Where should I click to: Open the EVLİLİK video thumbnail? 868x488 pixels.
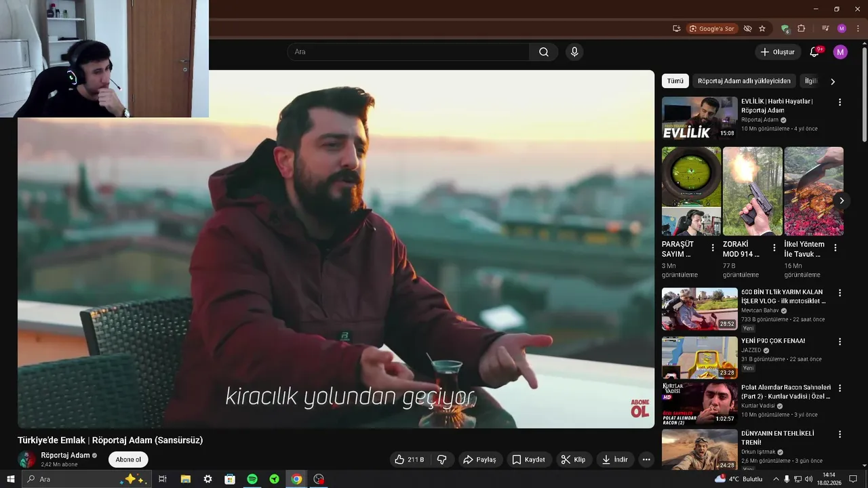[x=699, y=119]
